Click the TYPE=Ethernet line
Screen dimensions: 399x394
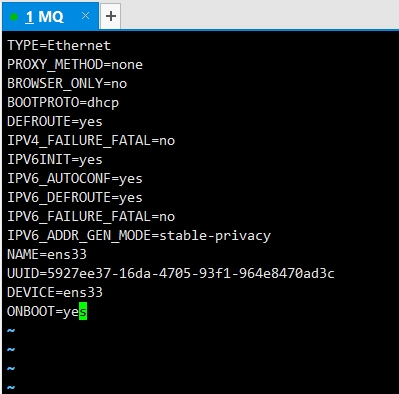coord(59,45)
